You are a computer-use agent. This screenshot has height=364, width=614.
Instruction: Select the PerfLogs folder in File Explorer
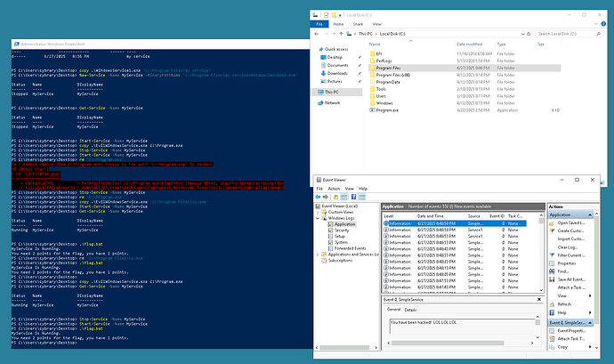coord(384,61)
